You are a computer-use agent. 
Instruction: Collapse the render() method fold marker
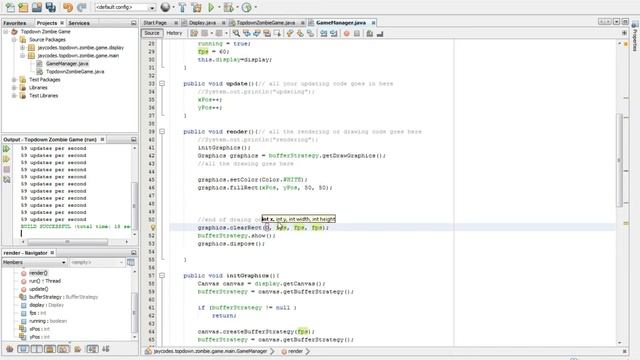162,132
